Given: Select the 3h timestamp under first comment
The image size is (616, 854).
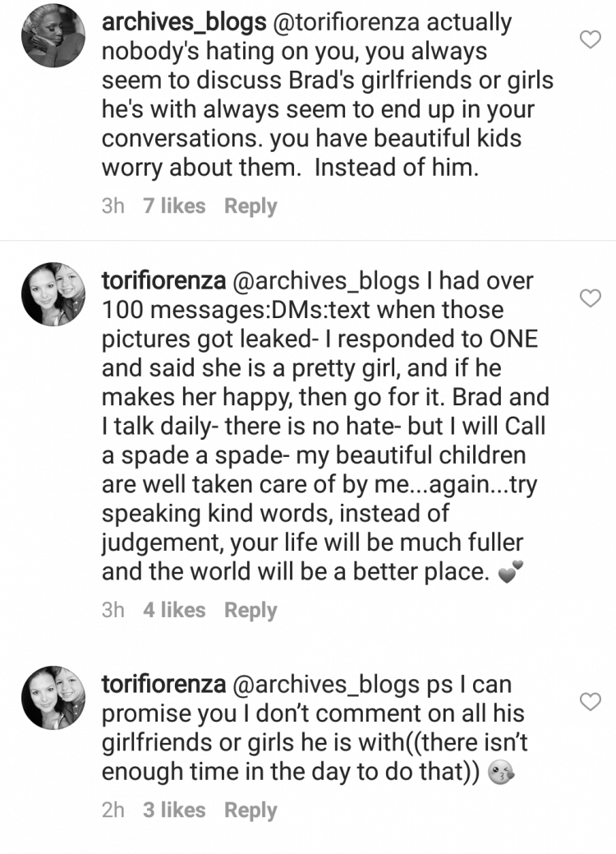Looking at the screenshot, I should pyautogui.click(x=113, y=205).
